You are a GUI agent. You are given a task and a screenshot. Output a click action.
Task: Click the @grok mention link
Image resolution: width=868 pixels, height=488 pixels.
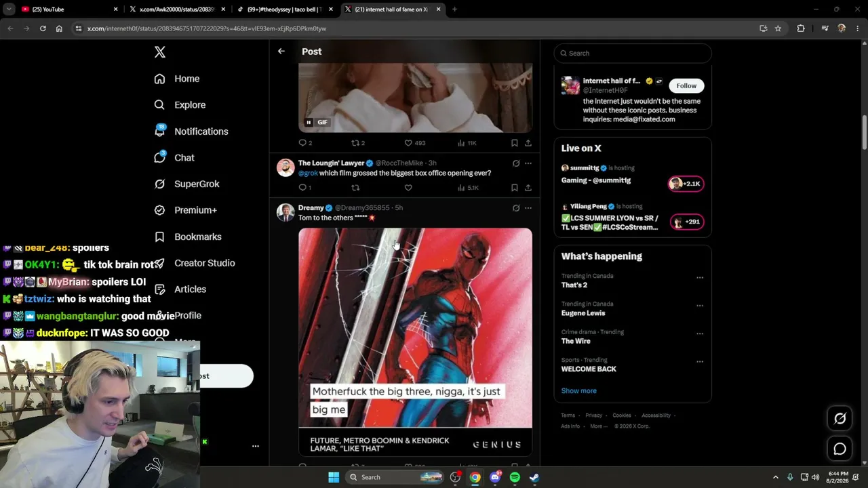pos(308,173)
